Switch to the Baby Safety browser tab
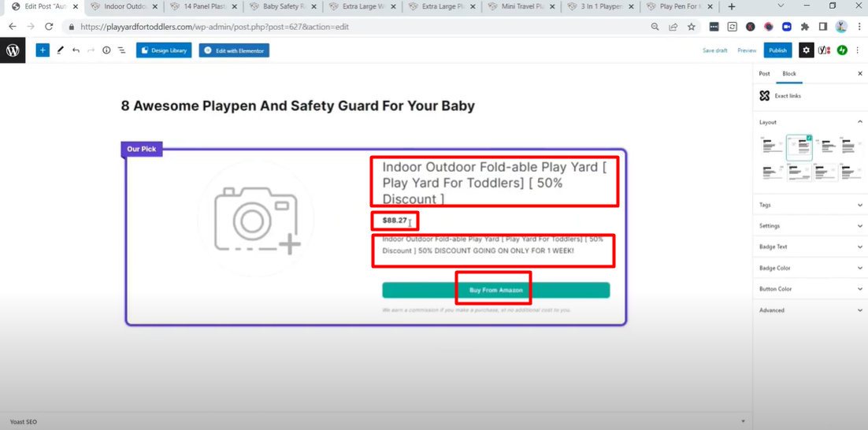Image resolution: width=868 pixels, height=430 pixels. click(283, 6)
